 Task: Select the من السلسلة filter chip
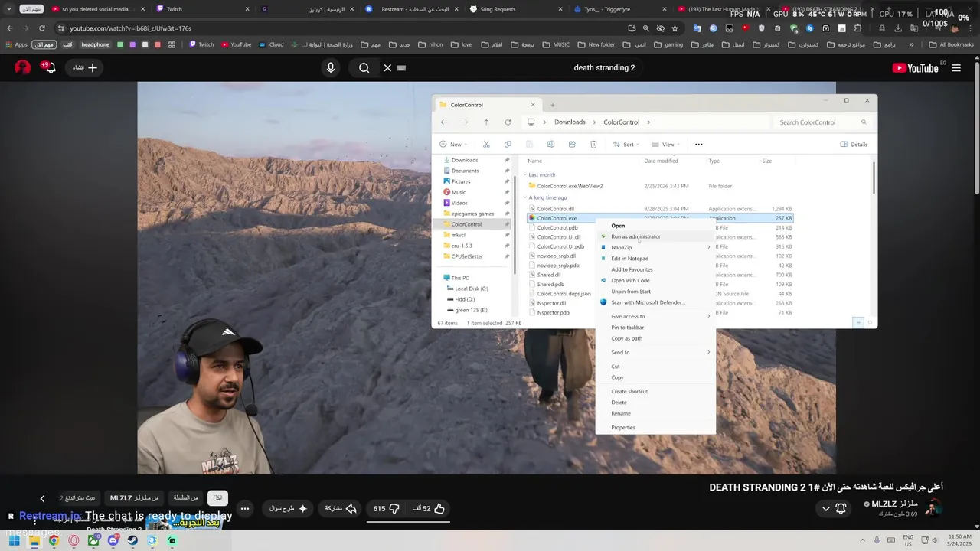(185, 498)
